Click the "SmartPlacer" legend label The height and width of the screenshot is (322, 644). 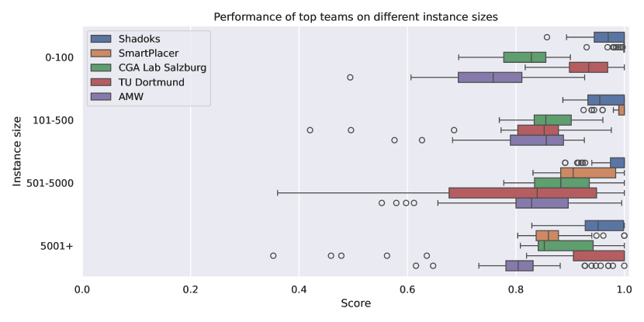149,53
